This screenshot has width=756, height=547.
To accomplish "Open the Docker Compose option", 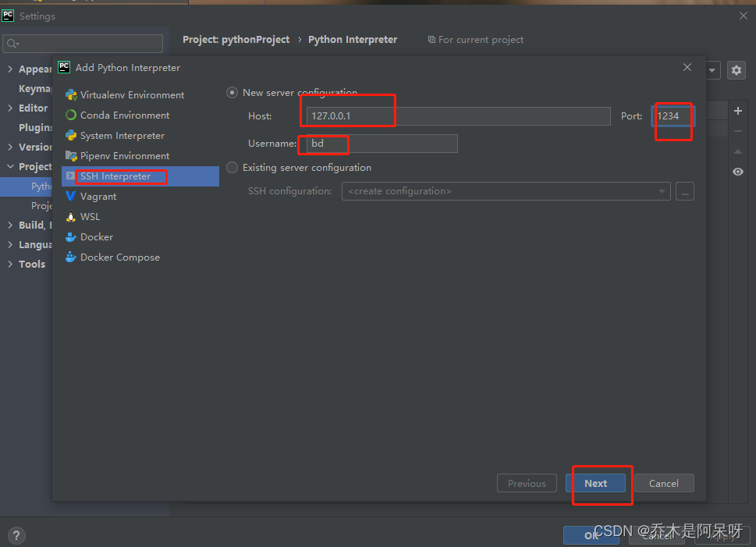I will [x=119, y=257].
